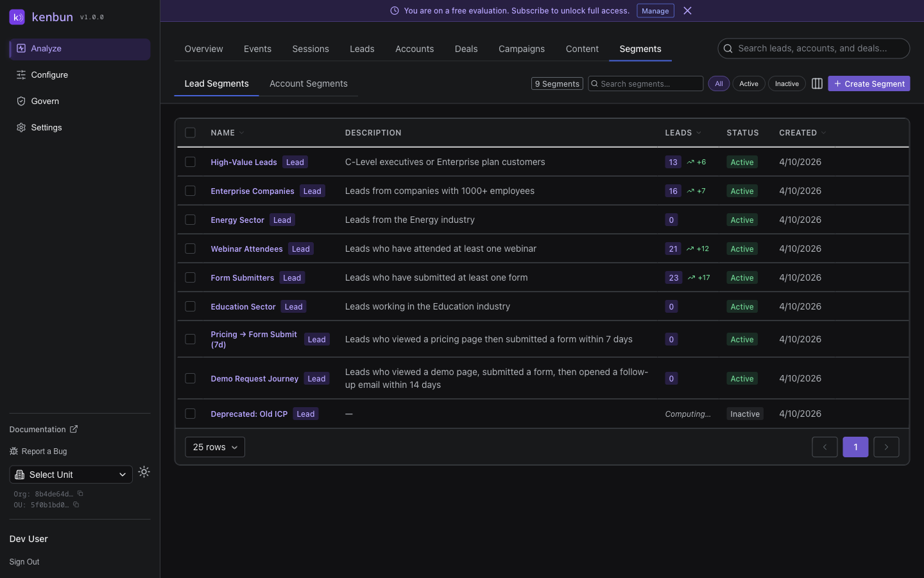Open the Sessions tab

[x=311, y=49]
